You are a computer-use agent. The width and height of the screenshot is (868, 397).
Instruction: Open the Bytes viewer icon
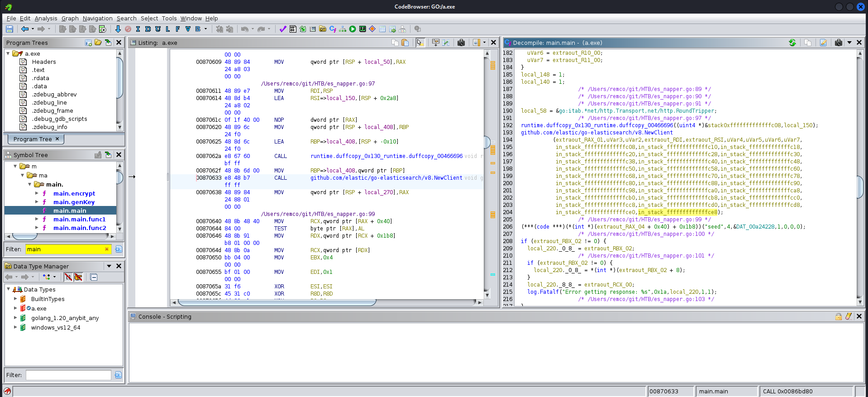[293, 29]
